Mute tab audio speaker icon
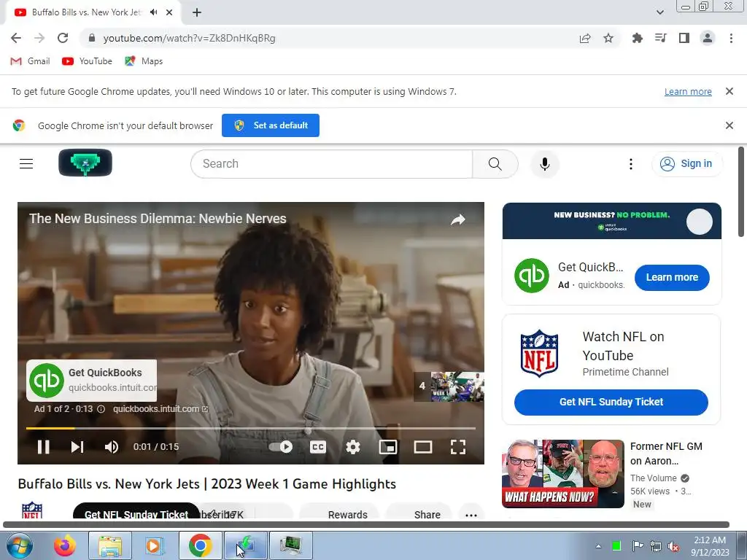Screen dimensions: 747x560 [153, 12]
